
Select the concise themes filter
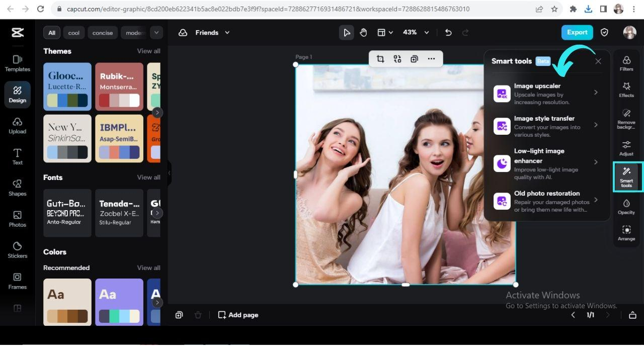coord(102,33)
